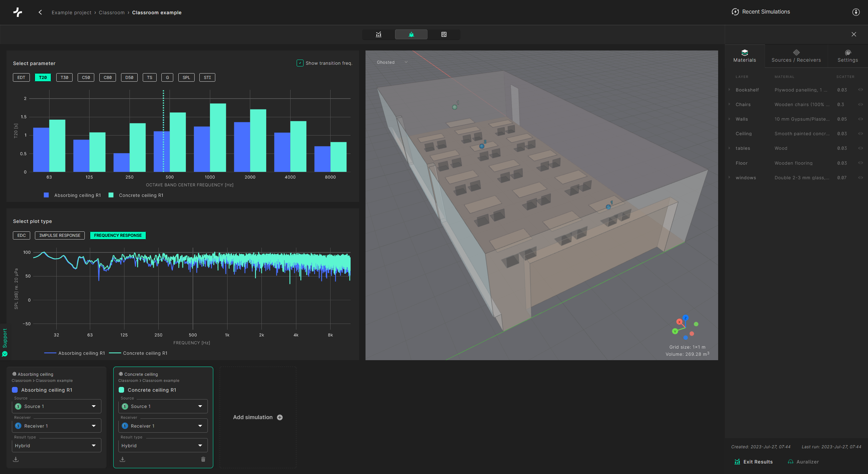Open Concrete ceiling Receiver dropdown
Viewport: 868px width, 474px height.
coord(163,426)
